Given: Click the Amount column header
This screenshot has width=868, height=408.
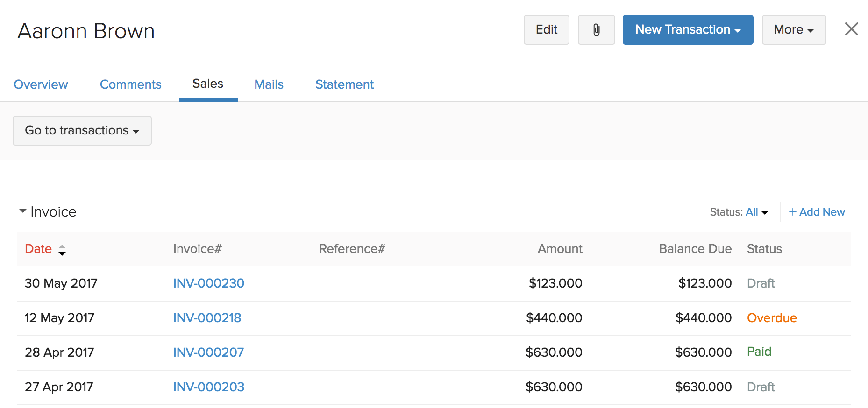Looking at the screenshot, I should (560, 249).
